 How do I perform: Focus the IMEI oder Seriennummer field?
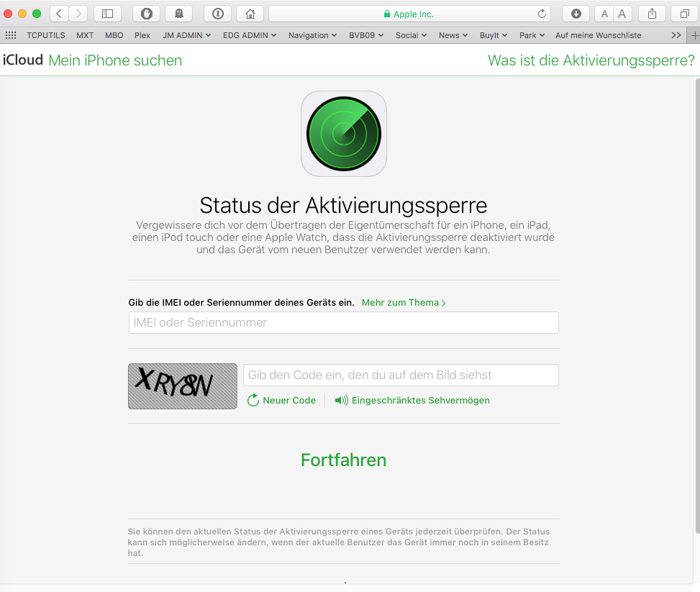[x=343, y=322]
